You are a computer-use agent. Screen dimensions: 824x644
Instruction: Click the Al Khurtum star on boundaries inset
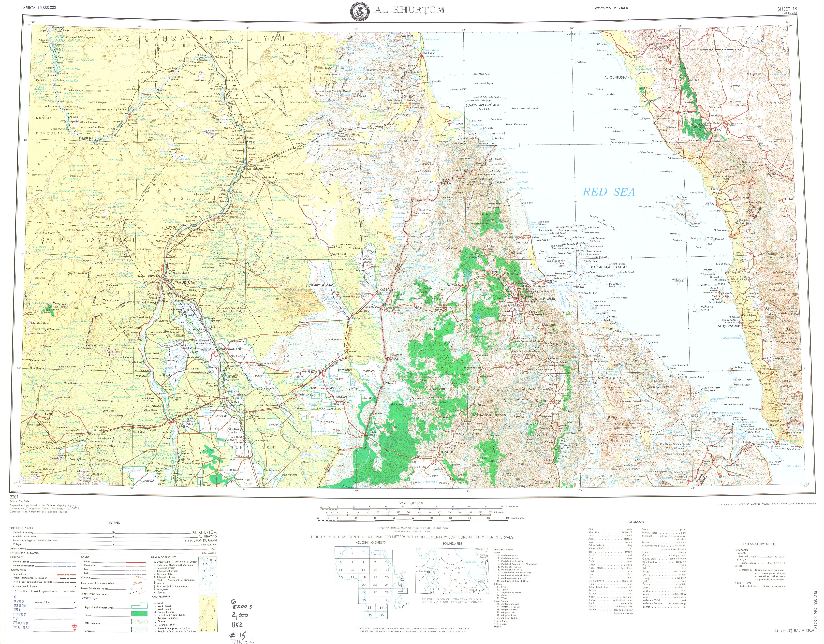click(x=429, y=572)
